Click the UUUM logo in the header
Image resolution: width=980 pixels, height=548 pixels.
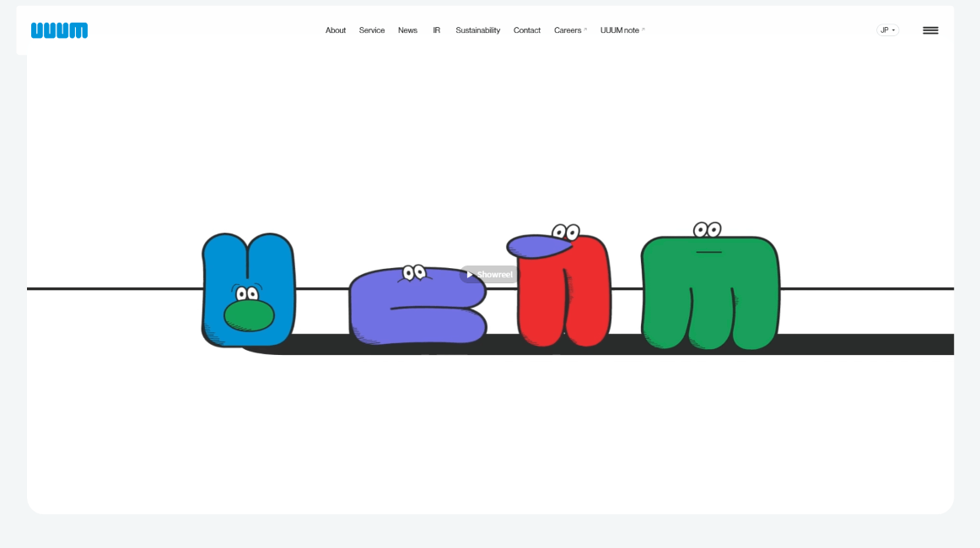[x=59, y=30]
